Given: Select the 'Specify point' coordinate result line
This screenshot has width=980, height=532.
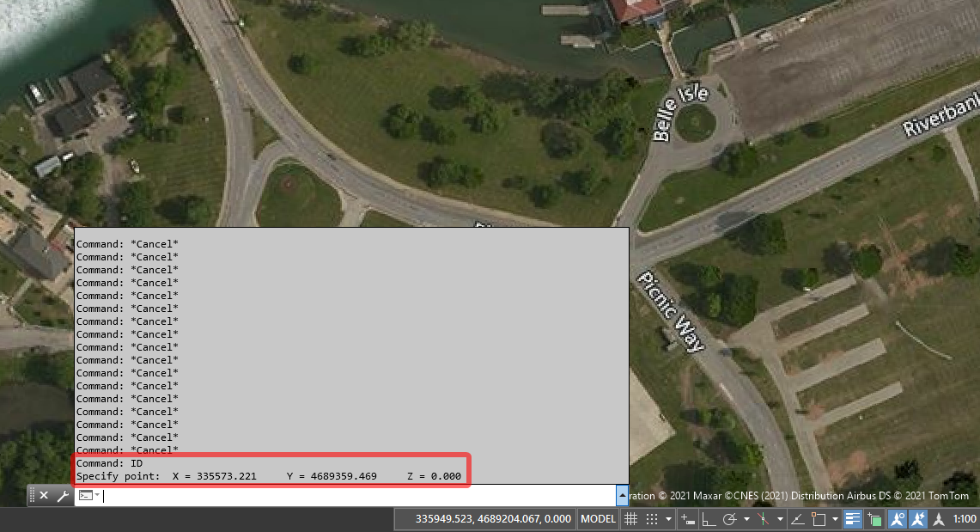Looking at the screenshot, I should tap(269, 476).
